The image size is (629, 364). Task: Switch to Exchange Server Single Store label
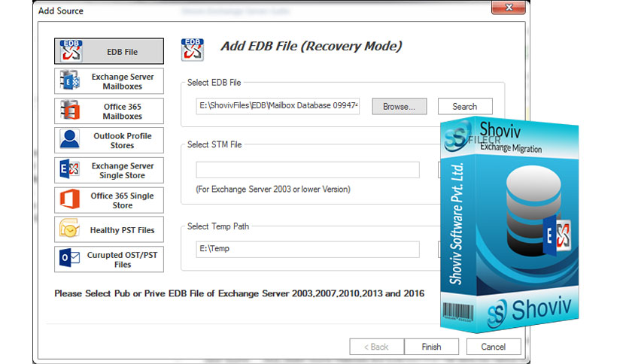123,171
